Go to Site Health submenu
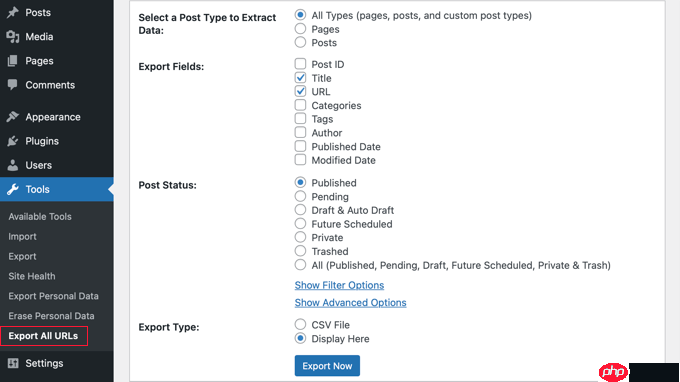The height and width of the screenshot is (382, 680). pos(32,276)
